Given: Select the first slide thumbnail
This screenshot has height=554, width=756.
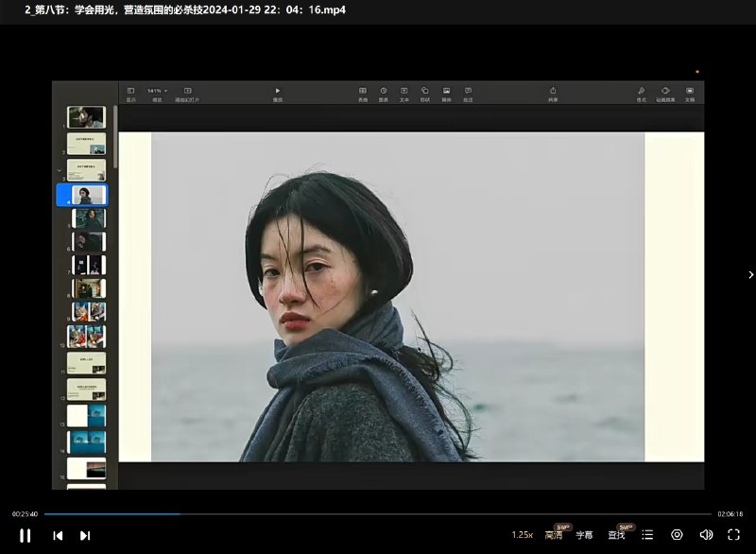Looking at the screenshot, I should tap(86, 117).
